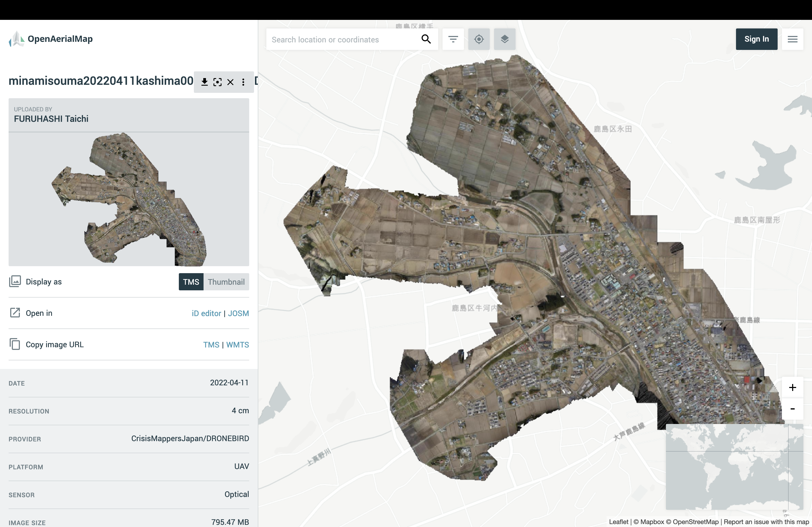Click the Open in external-link icon
812x527 pixels.
point(15,313)
